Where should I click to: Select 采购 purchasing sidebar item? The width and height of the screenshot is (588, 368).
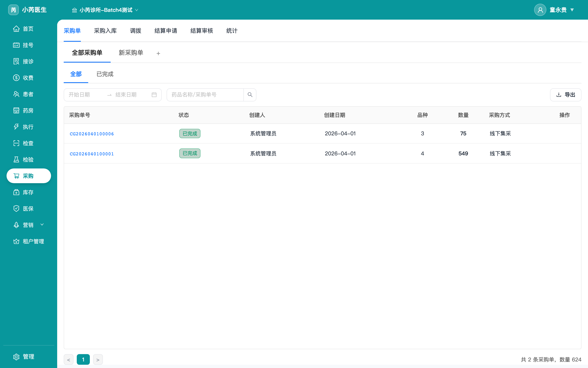[29, 176]
